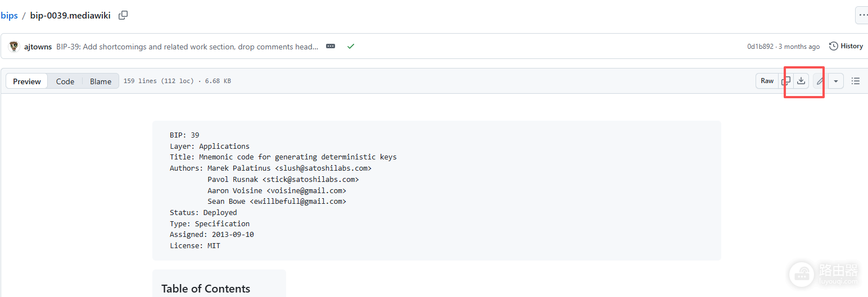868x297 pixels.
Task: Switch to the Blame tab
Action: [101, 81]
